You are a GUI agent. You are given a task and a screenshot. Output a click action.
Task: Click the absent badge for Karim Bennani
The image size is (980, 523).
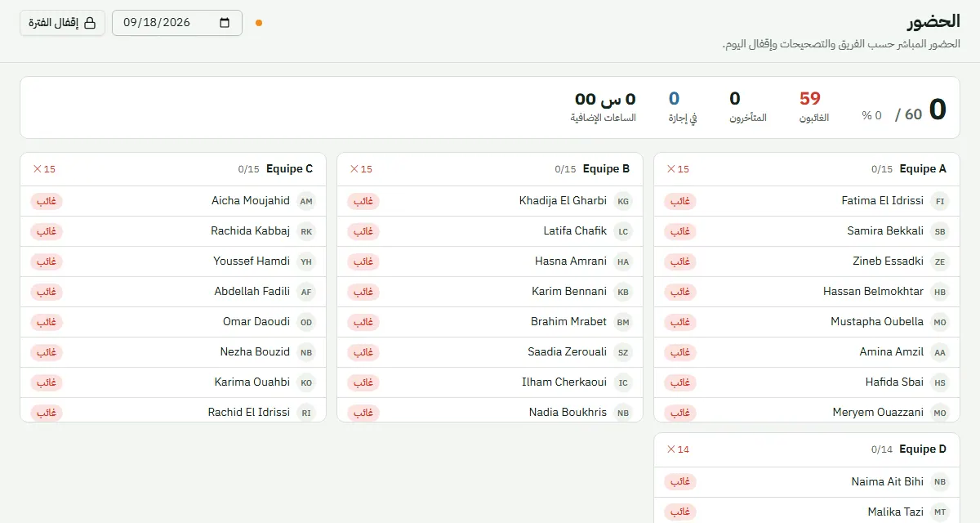pos(363,292)
